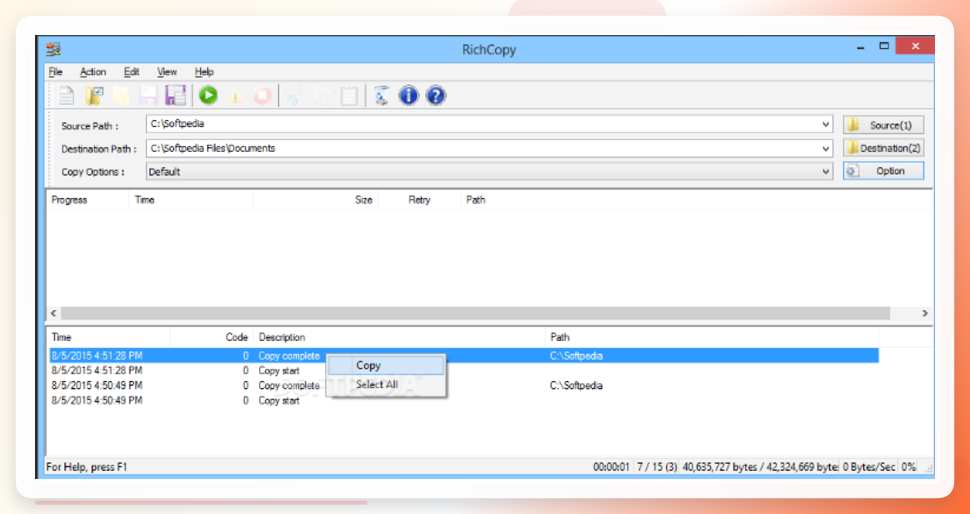This screenshot has width=970, height=514.
Task: Click the Source(1) button
Action: click(x=883, y=125)
